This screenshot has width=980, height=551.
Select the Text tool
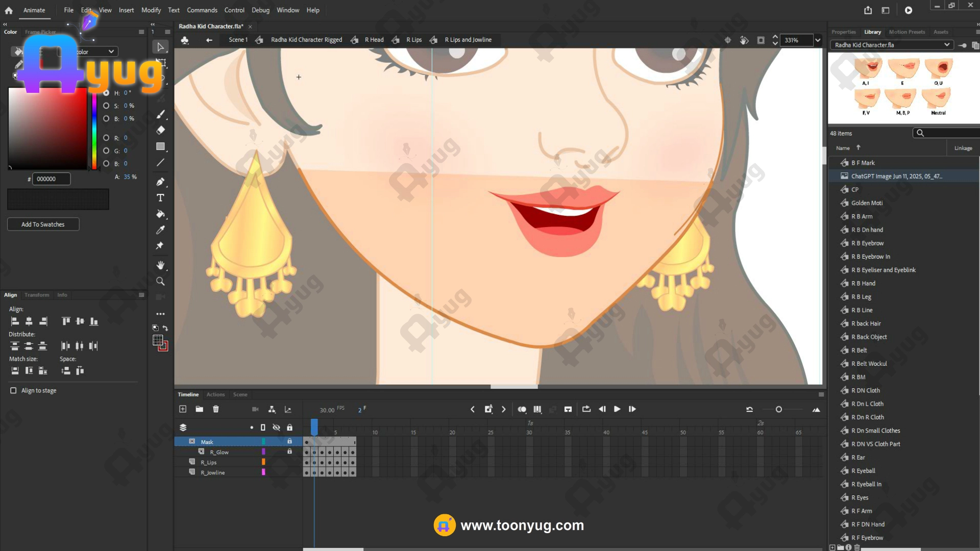coord(160,198)
